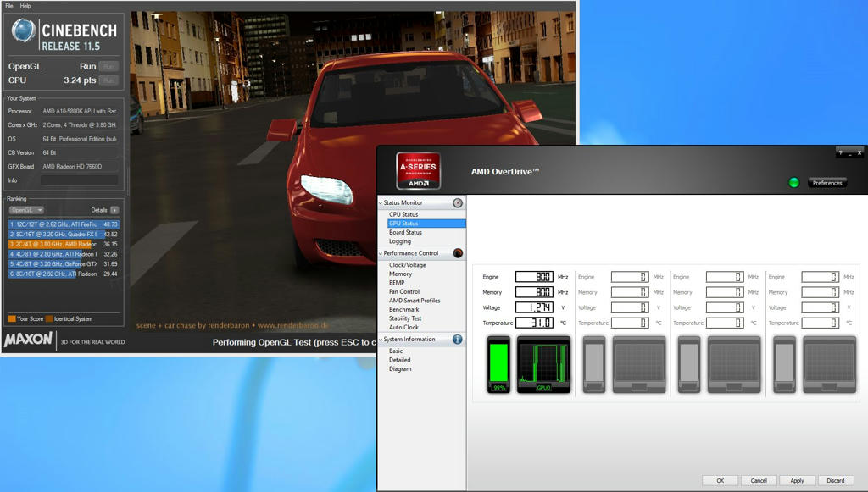Click the Info field in Your System
The height and width of the screenshot is (492, 868).
point(79,180)
